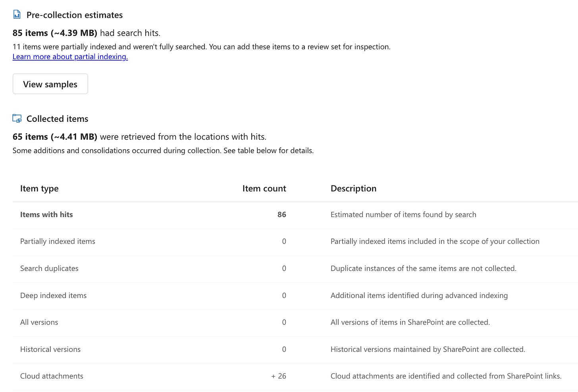This screenshot has height=392, width=578.
Task: Click the Collected items heading
Action: [x=57, y=119]
